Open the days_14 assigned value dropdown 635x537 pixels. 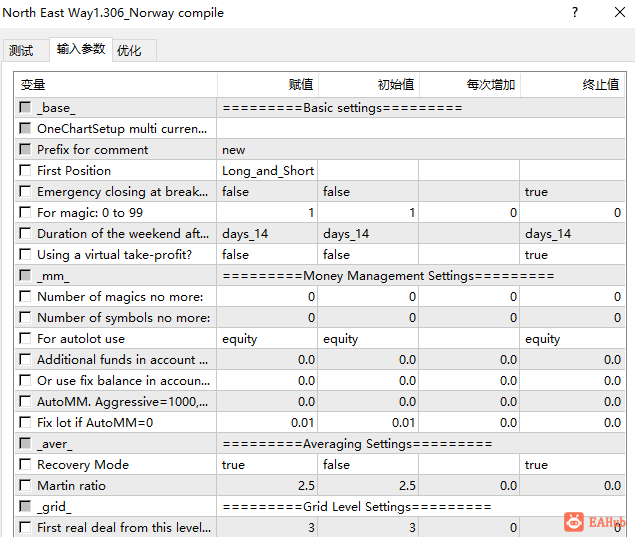click(267, 234)
